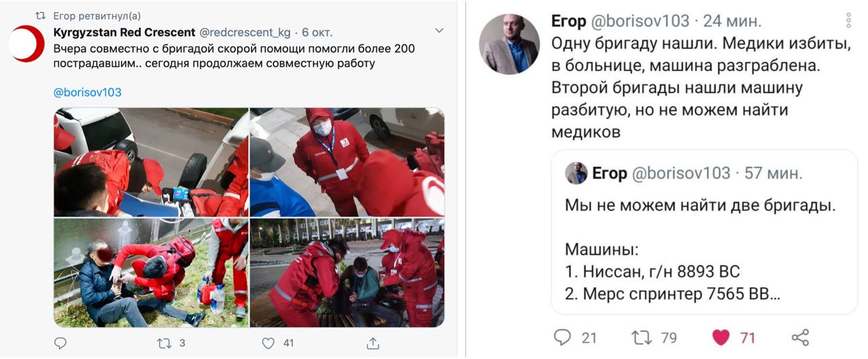Image resolution: width=868 pixels, height=359 pixels.
Task: Reply to the Kyrgyzstan Red Crescent tweet
Action: pos(60,343)
